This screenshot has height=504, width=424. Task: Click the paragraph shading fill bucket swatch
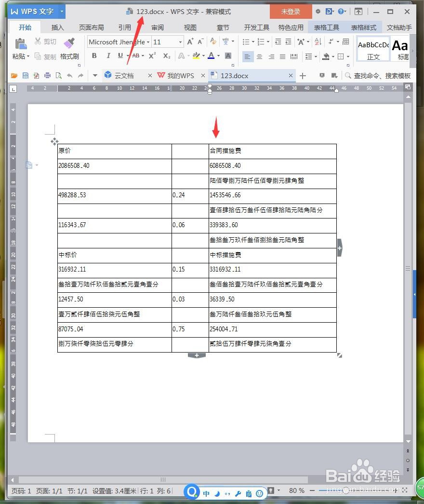click(326, 56)
